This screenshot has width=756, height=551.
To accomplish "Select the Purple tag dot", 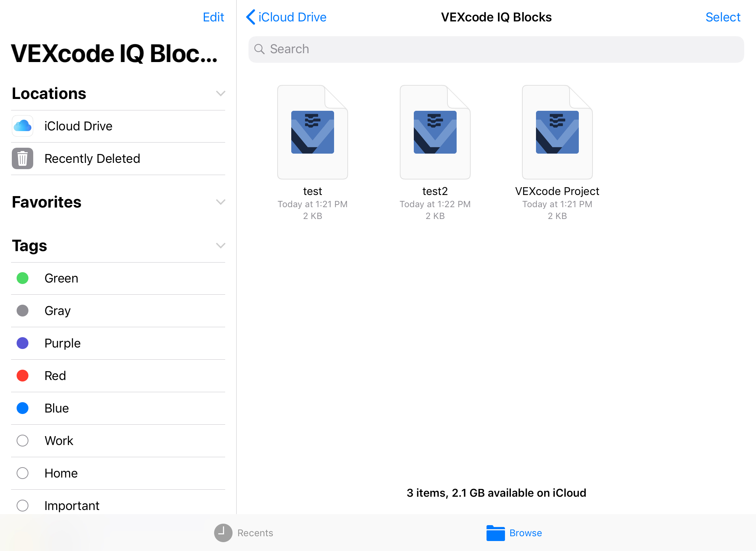I will [23, 343].
